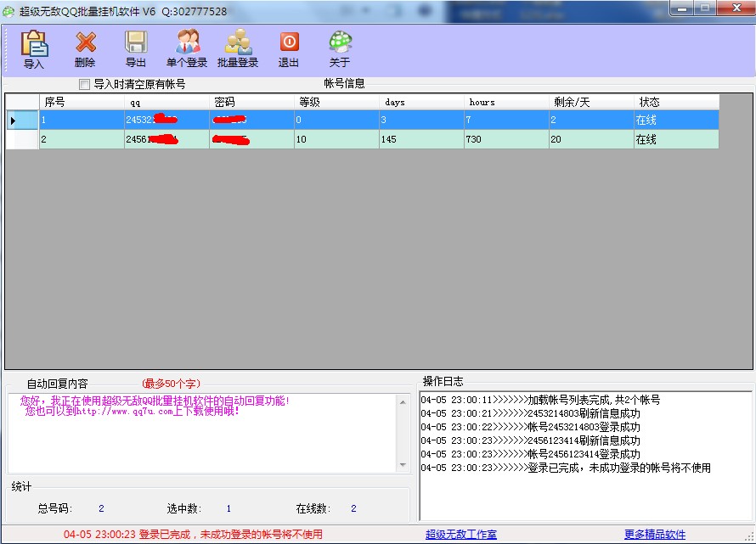Click the last log line 登录已完成
The image size is (756, 544).
pyautogui.click(x=566, y=468)
